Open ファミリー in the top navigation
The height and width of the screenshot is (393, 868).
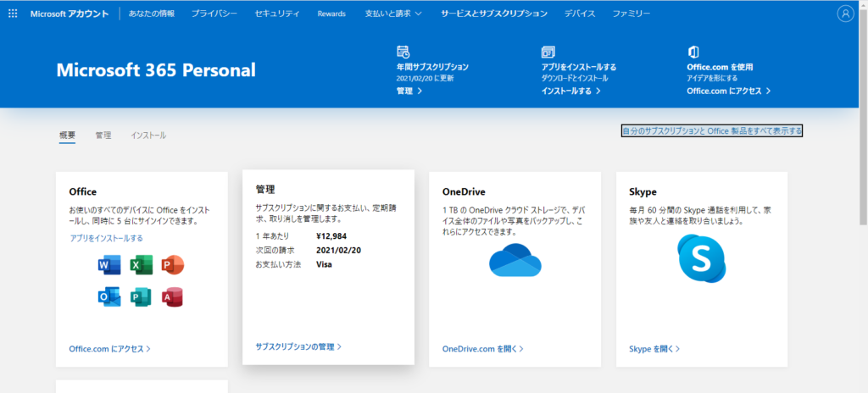pos(632,14)
